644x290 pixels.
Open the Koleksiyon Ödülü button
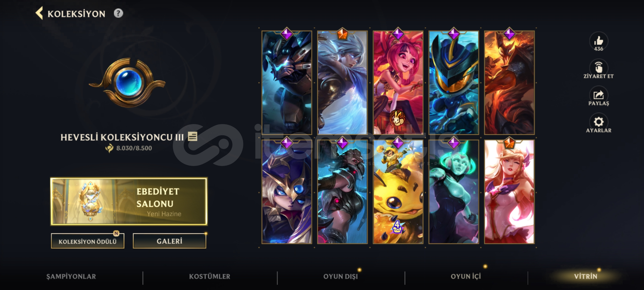coord(88,241)
